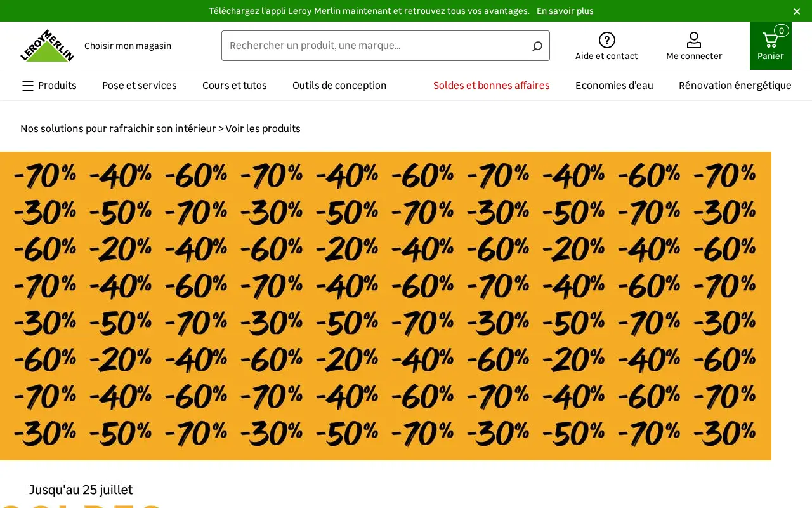Open the Produits hamburger menu
Screen dimensions: 812x508
coord(49,86)
